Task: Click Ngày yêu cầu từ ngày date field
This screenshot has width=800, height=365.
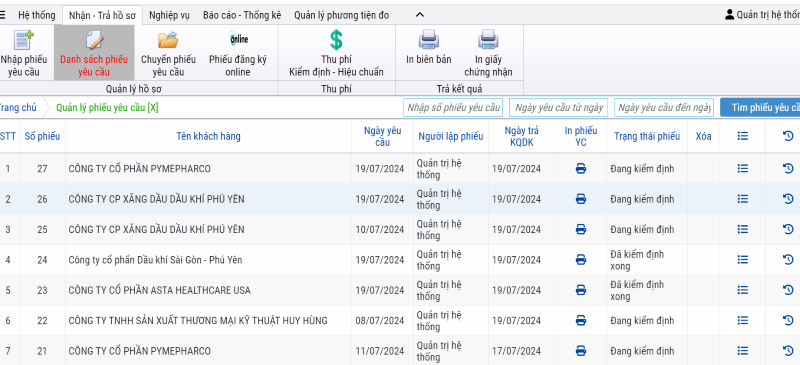Action: [559, 108]
